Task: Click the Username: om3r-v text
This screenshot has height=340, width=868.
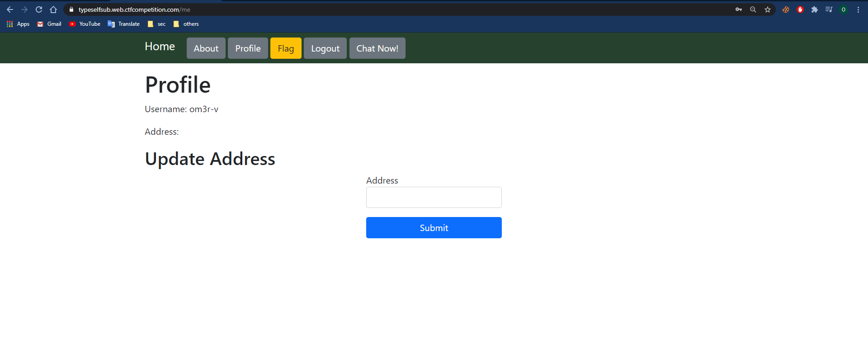Action: click(x=181, y=109)
